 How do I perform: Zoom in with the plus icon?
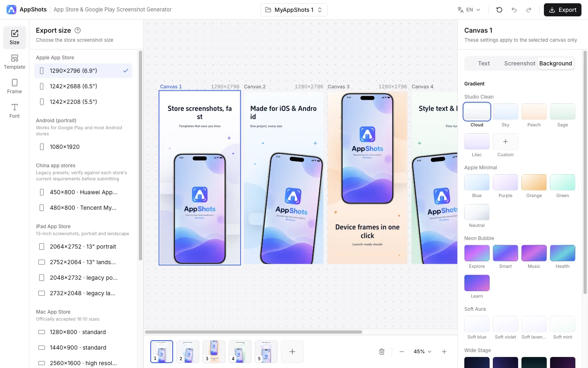coord(444,352)
